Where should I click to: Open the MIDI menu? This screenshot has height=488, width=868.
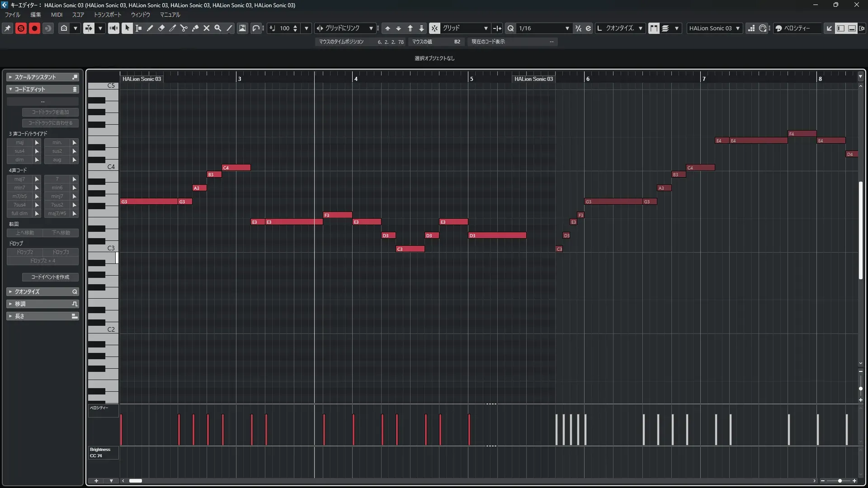[x=57, y=15]
